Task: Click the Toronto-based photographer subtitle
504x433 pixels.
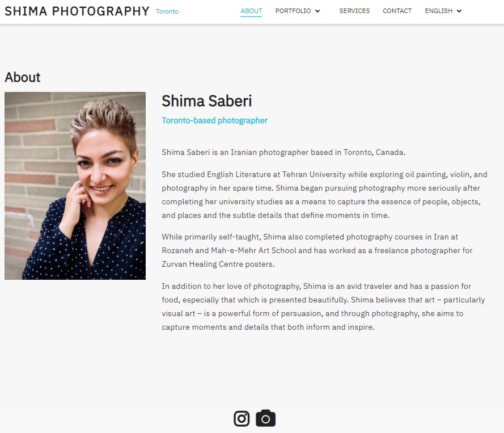Action: coord(214,120)
